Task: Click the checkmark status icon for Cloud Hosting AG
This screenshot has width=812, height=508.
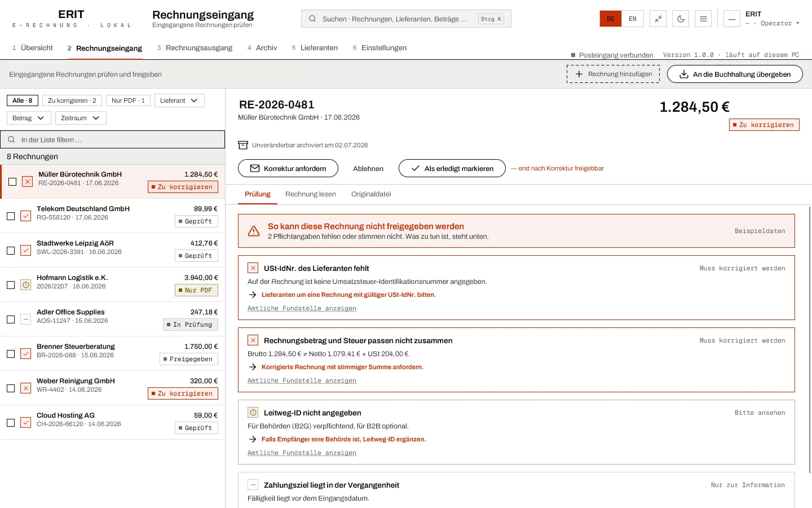Action: [x=26, y=423]
